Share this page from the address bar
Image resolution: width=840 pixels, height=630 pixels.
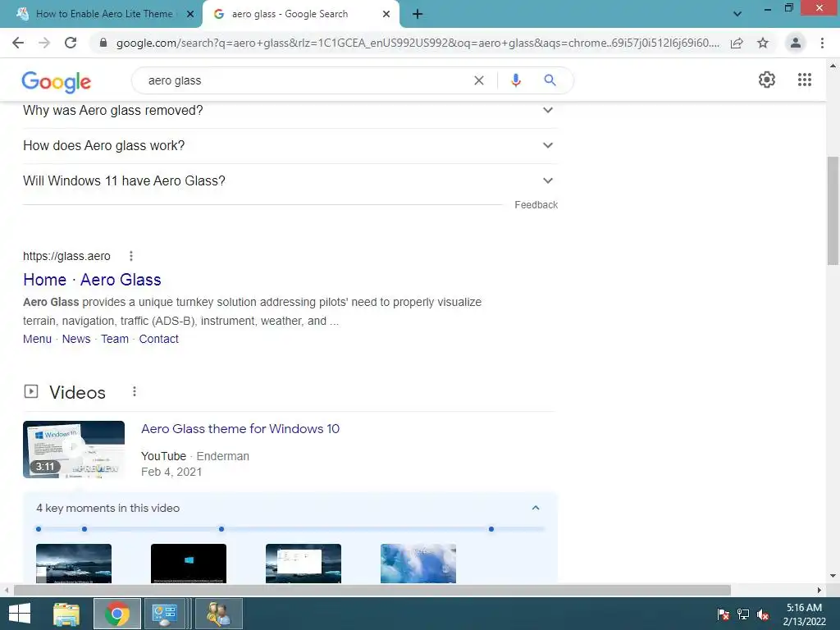[x=737, y=43]
